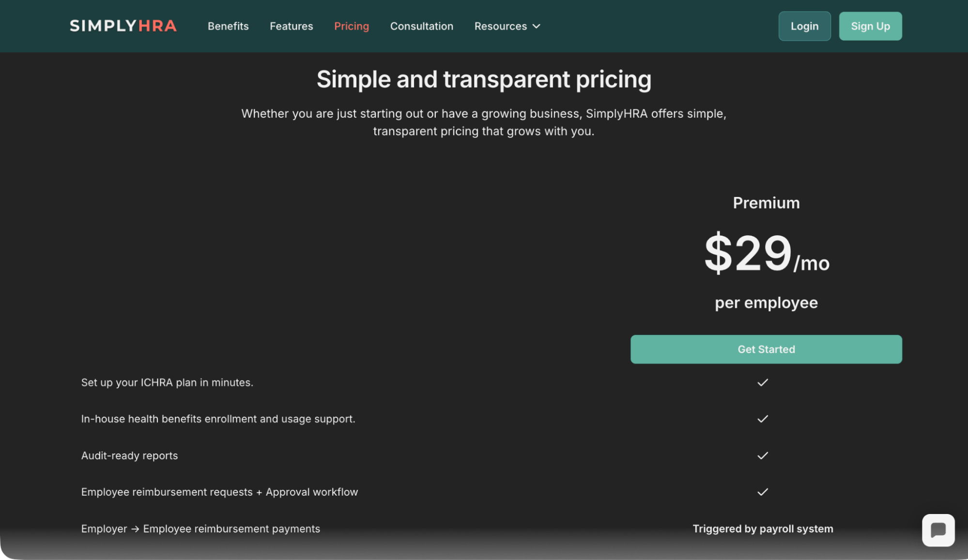Viewport: 968px width, 560px height.
Task: Open the Features nav item
Action: click(291, 27)
